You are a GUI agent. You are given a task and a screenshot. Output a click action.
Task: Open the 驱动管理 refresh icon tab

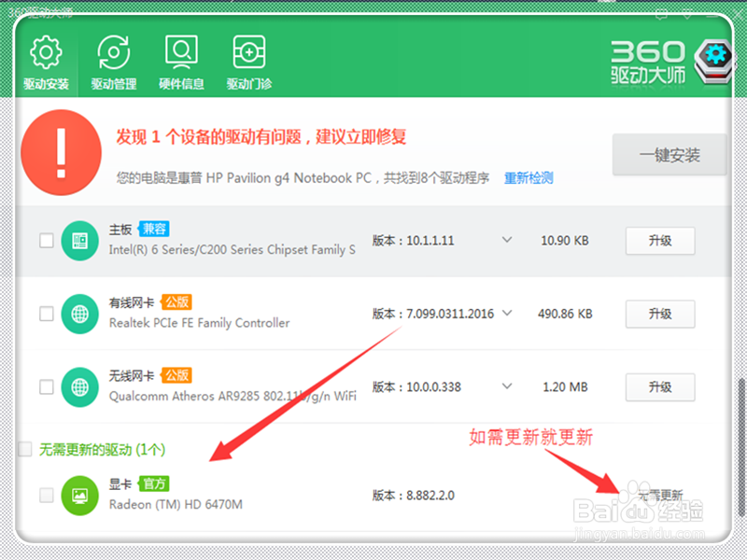click(114, 52)
